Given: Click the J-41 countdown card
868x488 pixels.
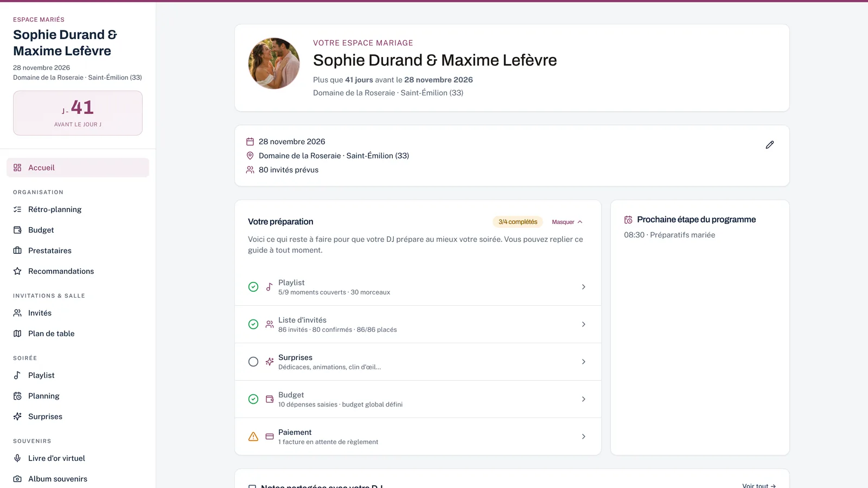Looking at the screenshot, I should (x=78, y=113).
